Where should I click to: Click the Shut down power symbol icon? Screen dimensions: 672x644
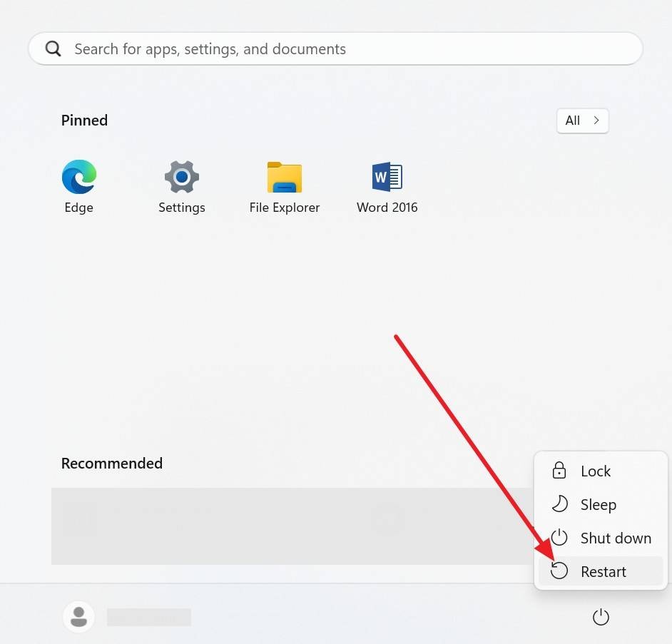[x=559, y=537]
